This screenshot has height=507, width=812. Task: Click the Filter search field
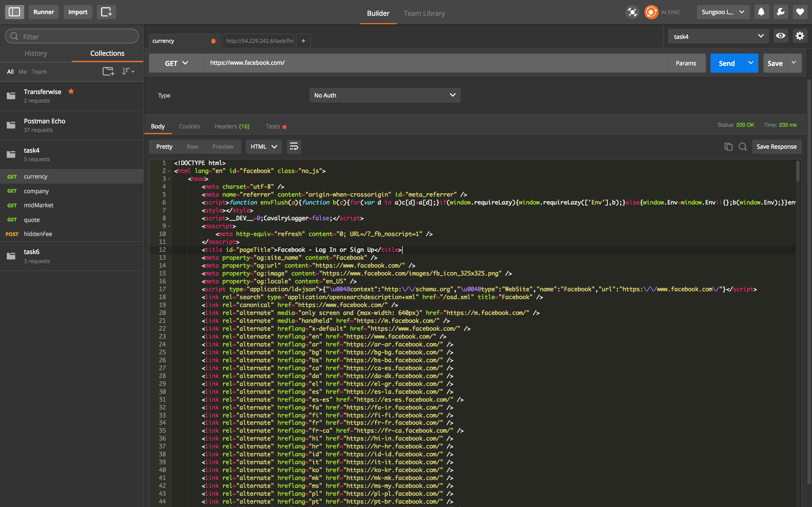72,36
